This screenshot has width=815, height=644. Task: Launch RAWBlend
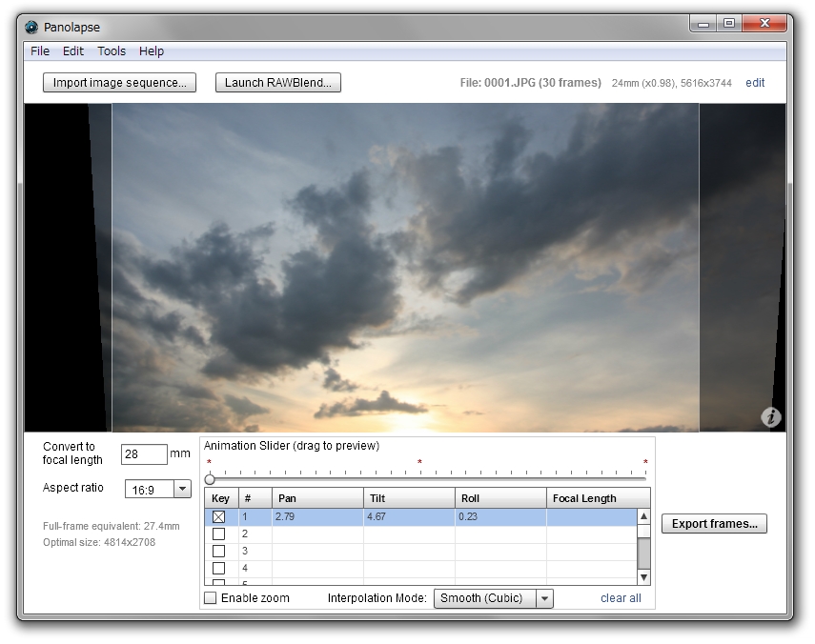point(277,82)
